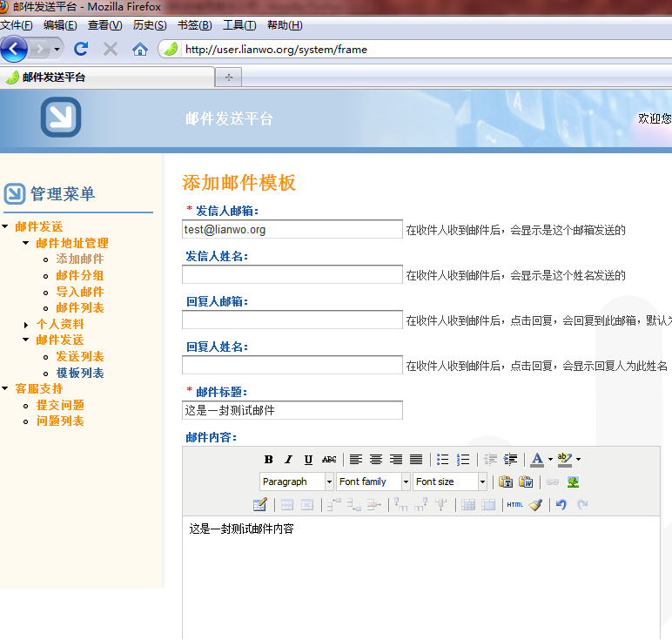
Task: Open 邮件分组 link
Action: (x=80, y=275)
